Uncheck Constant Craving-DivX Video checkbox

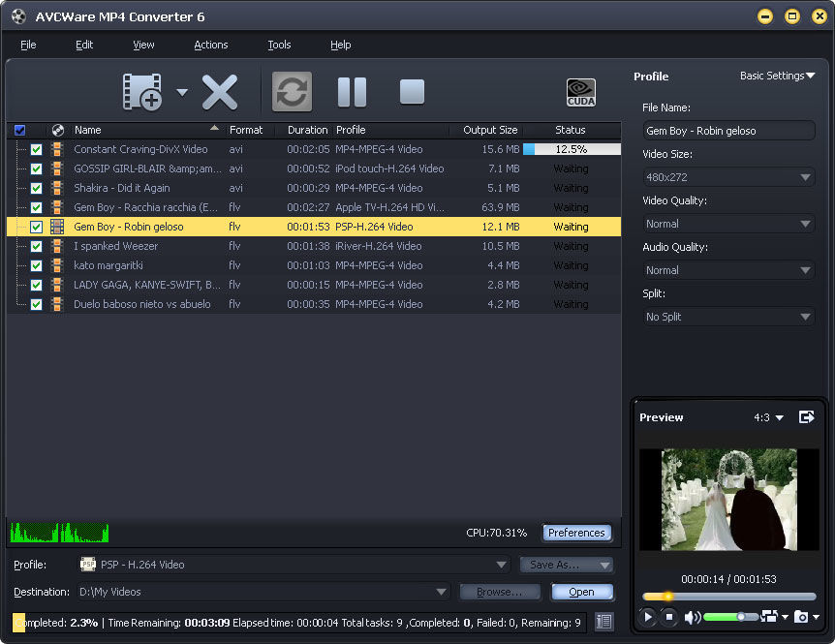coord(36,149)
